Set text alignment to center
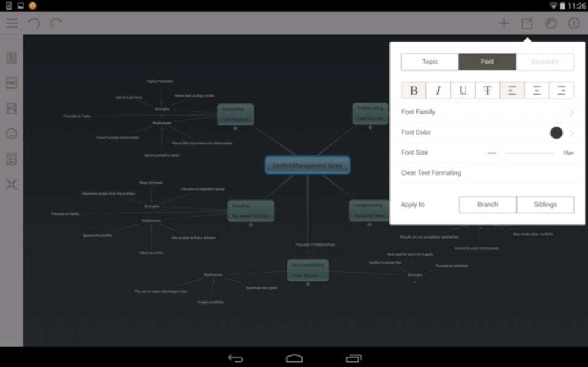588x367 pixels. pos(537,91)
